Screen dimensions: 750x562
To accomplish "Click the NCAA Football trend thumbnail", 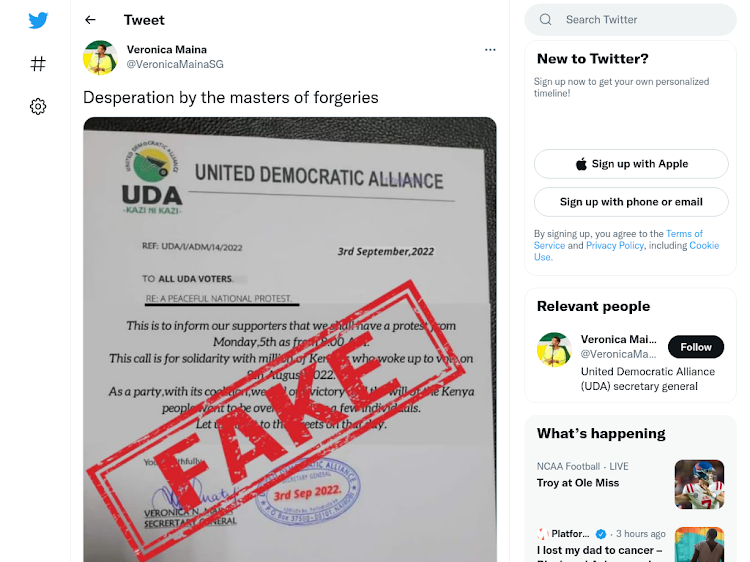I will (699, 484).
